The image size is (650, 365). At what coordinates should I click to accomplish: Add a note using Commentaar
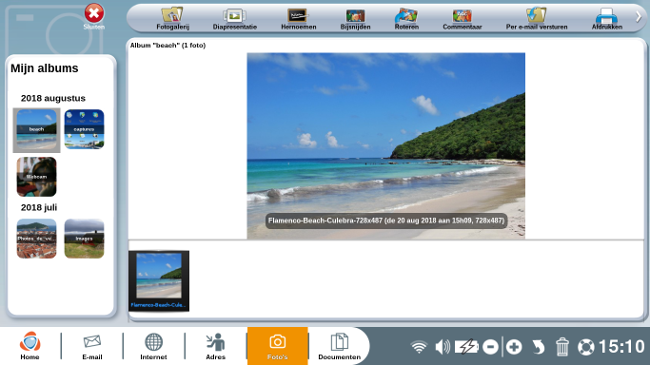pos(462,19)
